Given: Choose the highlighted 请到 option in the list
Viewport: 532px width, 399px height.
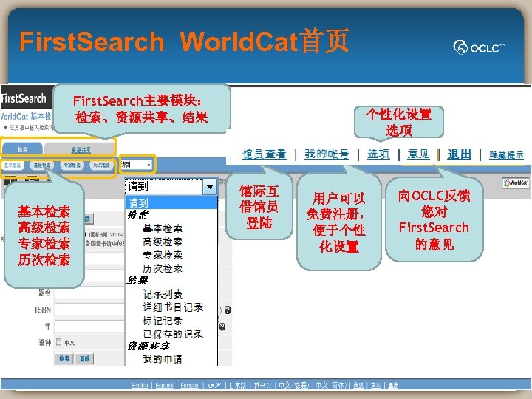Looking at the screenshot, I should tap(171, 203).
